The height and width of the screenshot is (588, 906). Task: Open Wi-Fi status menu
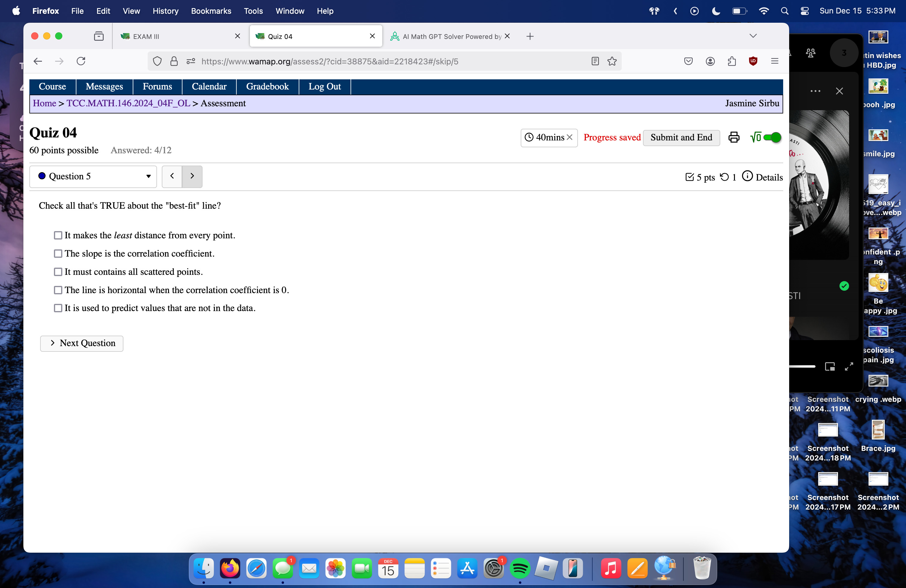point(764,11)
